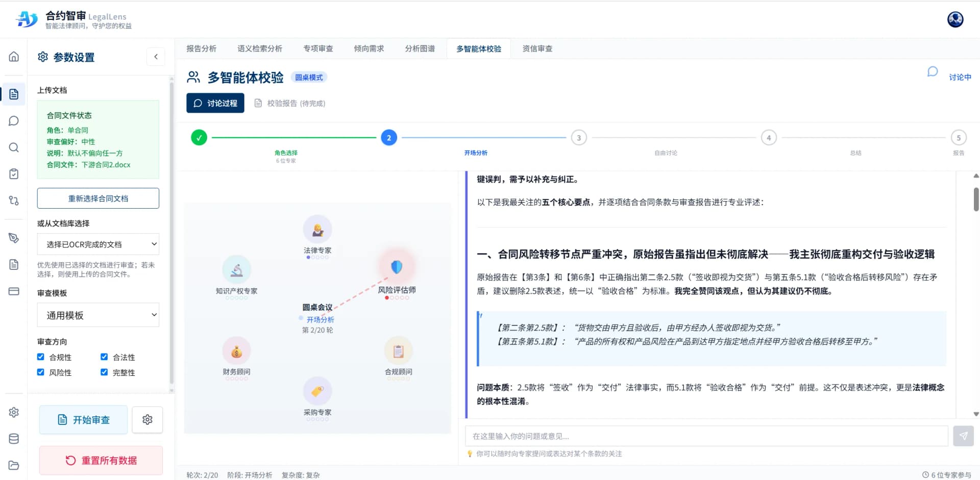Open the 校验报告 (待完成) tab

pyautogui.click(x=290, y=103)
